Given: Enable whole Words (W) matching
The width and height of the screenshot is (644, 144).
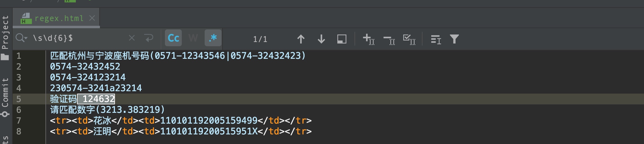Looking at the screenshot, I should (193, 38).
